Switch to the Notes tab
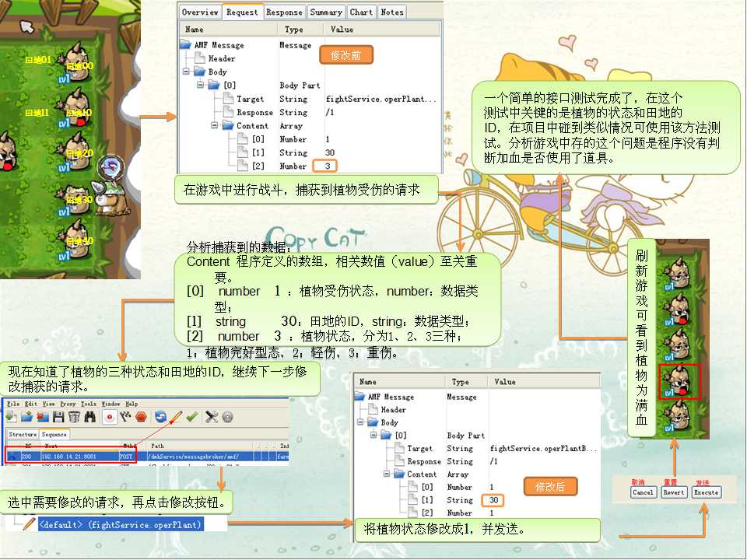The height and width of the screenshot is (560, 747). [392, 12]
